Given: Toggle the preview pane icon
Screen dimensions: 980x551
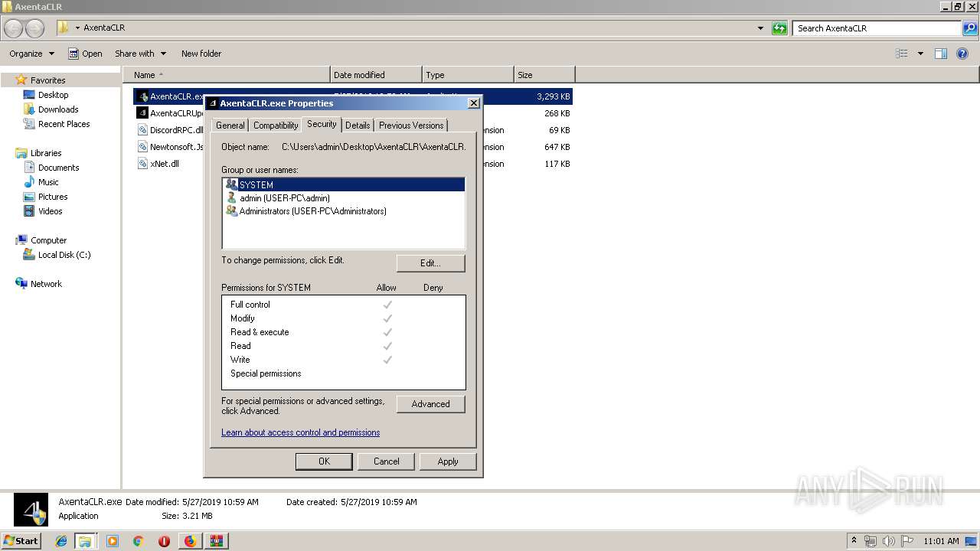Looking at the screenshot, I should (x=941, y=54).
